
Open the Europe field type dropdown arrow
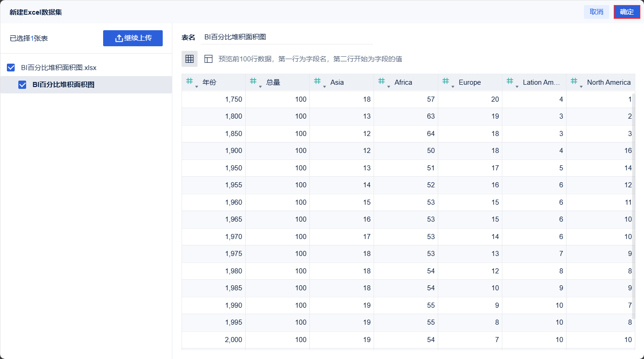[x=453, y=86]
